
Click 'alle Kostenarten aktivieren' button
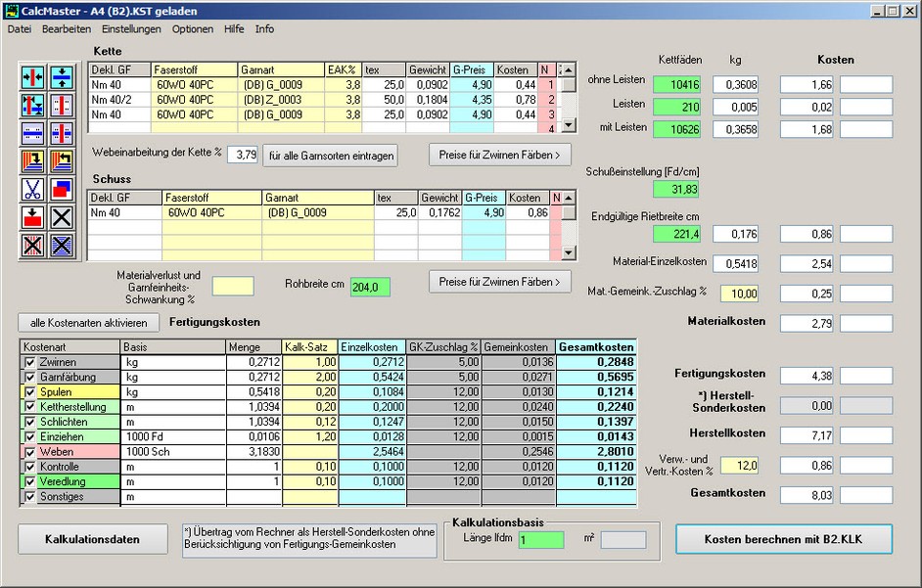coord(89,323)
